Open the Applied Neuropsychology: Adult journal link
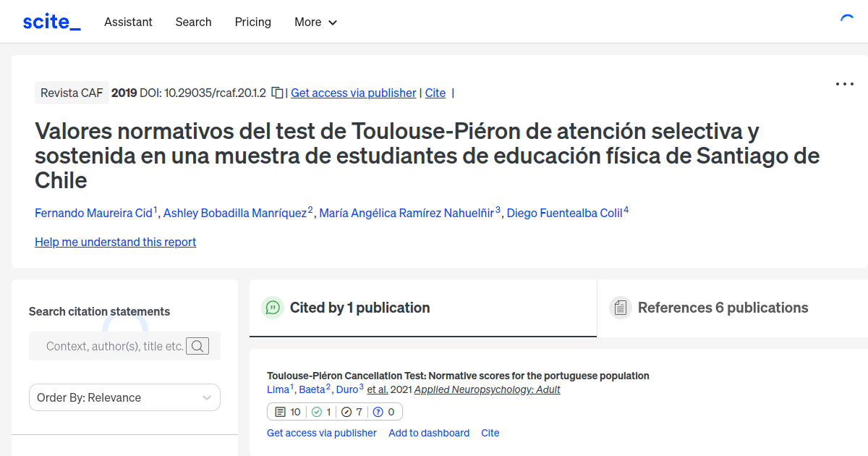The height and width of the screenshot is (456, 868). tap(487, 389)
